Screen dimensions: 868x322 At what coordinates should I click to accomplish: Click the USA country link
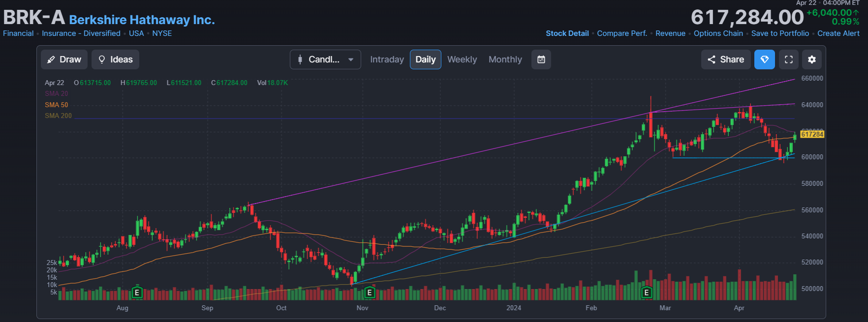(x=136, y=33)
